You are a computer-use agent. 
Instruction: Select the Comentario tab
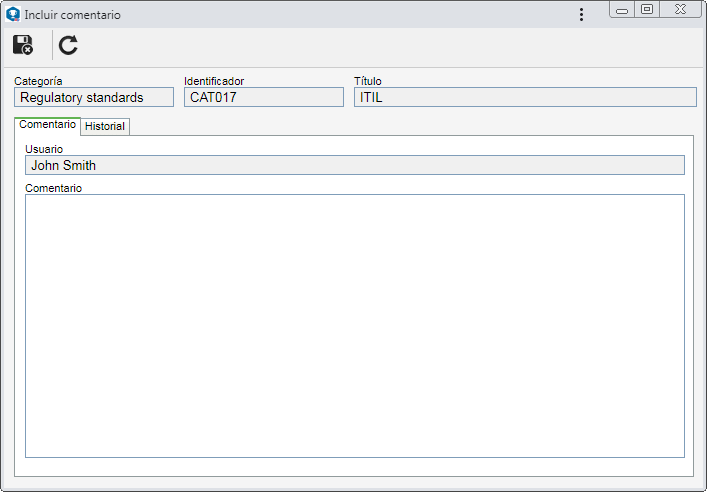click(47, 125)
